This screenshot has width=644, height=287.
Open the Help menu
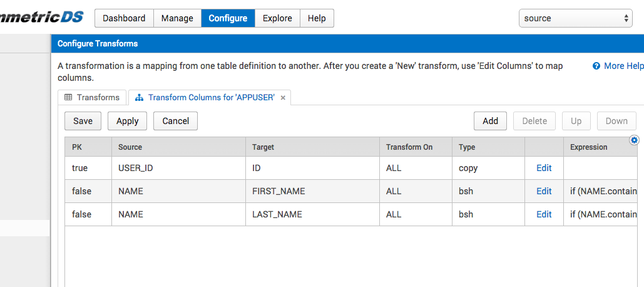pos(317,19)
